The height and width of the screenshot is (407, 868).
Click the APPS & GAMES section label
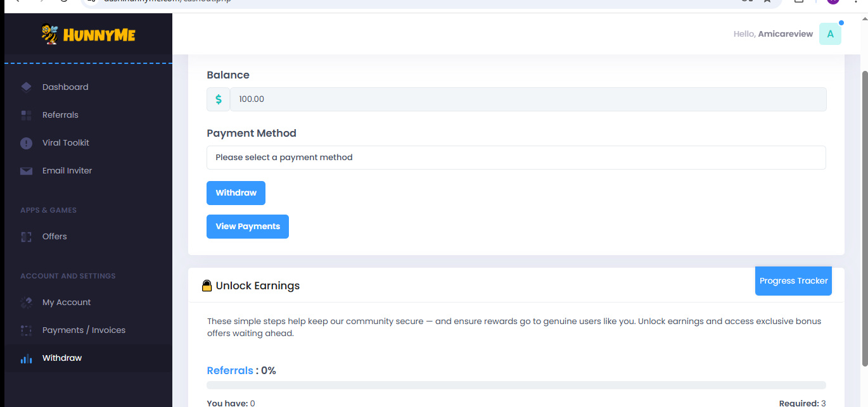click(x=49, y=210)
